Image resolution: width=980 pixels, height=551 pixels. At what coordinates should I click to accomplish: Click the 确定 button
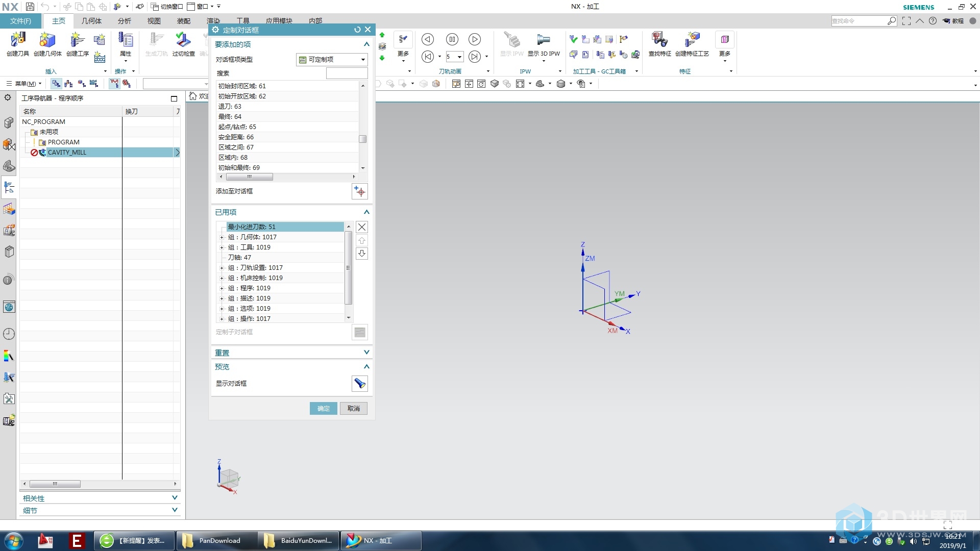pyautogui.click(x=324, y=409)
